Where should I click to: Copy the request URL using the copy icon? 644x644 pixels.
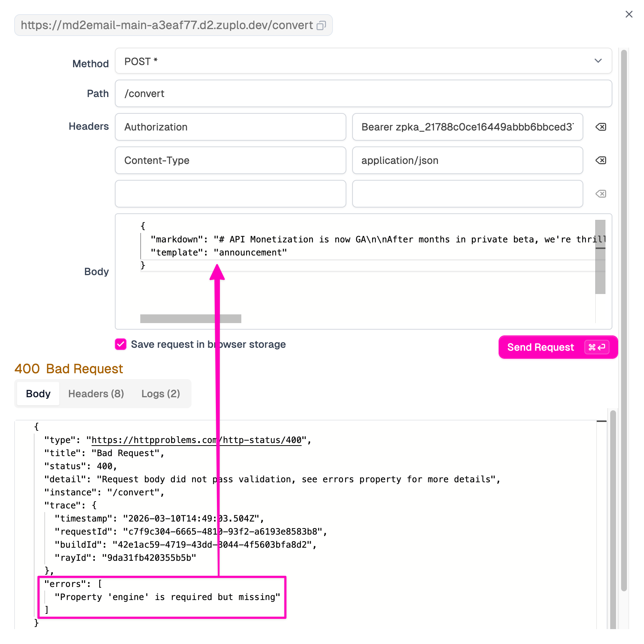322,25
